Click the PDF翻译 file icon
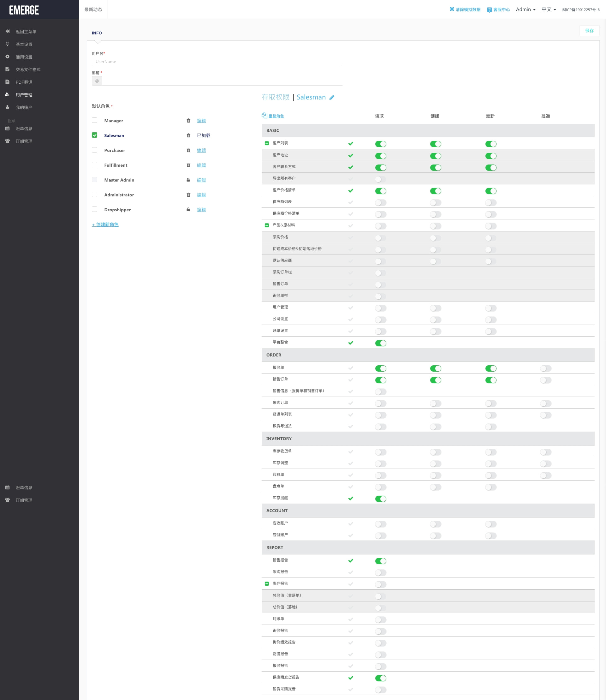Screen dimensions: 606x700 tap(8, 82)
